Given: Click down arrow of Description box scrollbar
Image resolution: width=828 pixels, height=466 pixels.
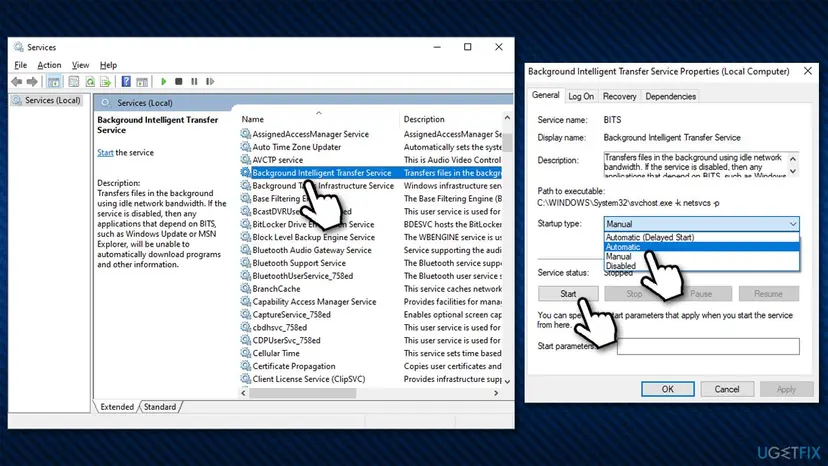Looking at the screenshot, I should pyautogui.click(x=793, y=171).
